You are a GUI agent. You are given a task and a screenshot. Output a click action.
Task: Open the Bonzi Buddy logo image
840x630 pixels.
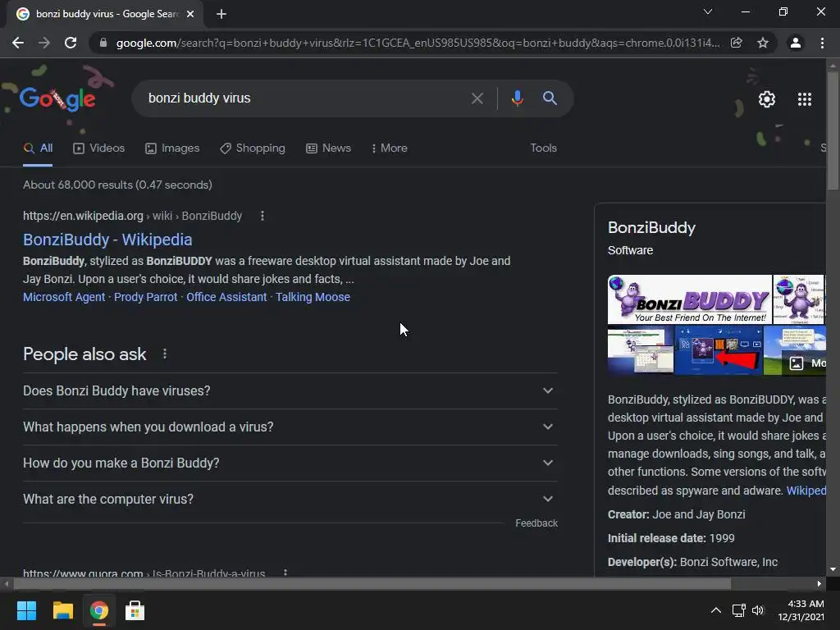689,299
